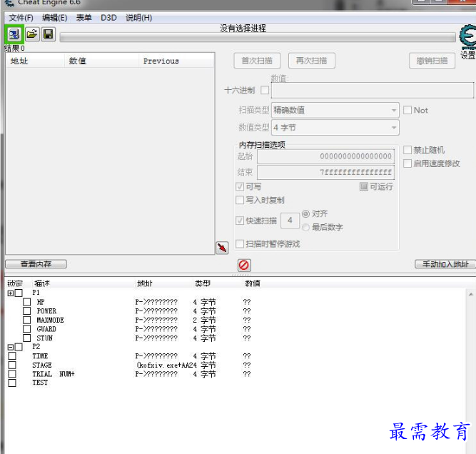Expand the P1 group

[11, 293]
